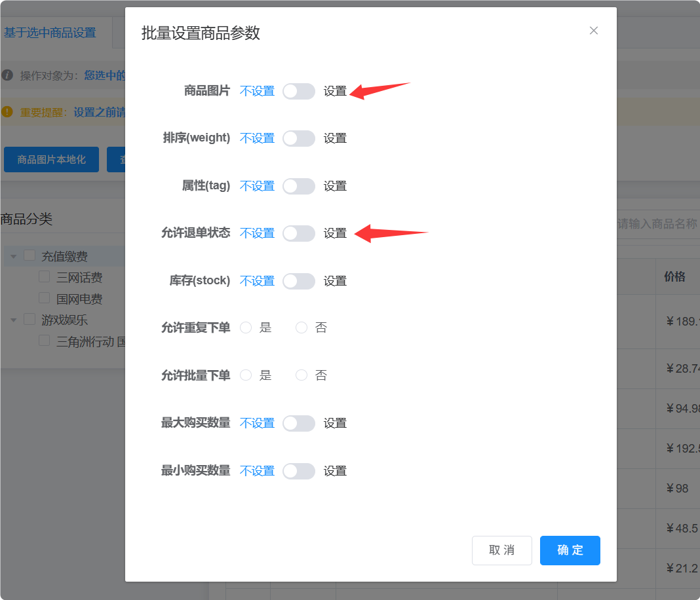Click 不设置 link next to 商品图片
The width and height of the screenshot is (700, 600).
(257, 91)
